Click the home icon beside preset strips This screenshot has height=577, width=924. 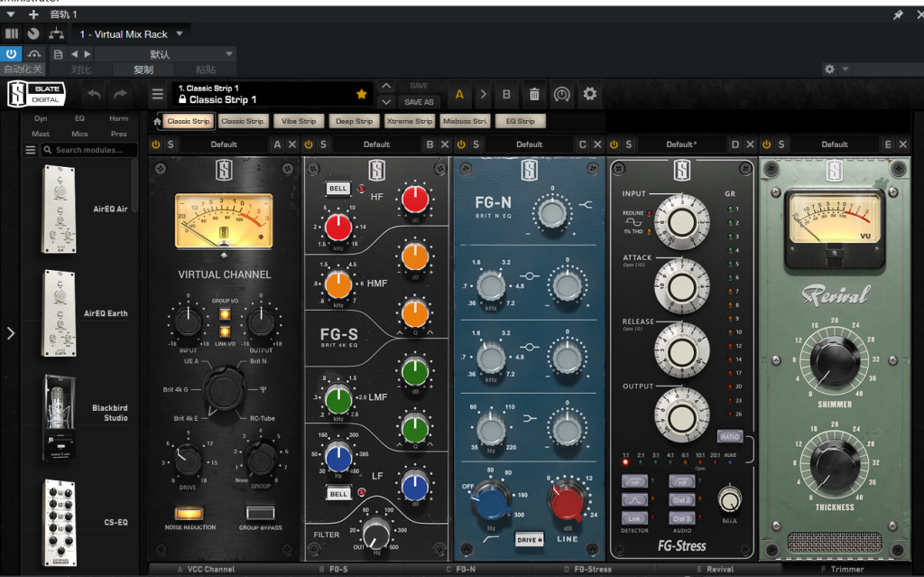(x=157, y=121)
